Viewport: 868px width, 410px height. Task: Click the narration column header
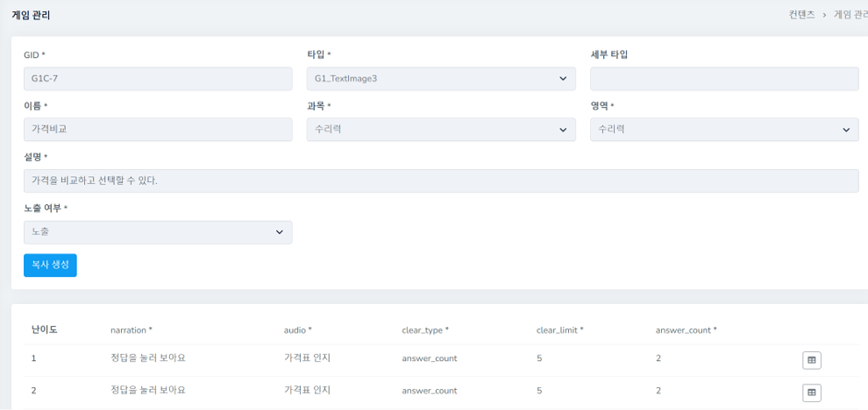click(132, 330)
